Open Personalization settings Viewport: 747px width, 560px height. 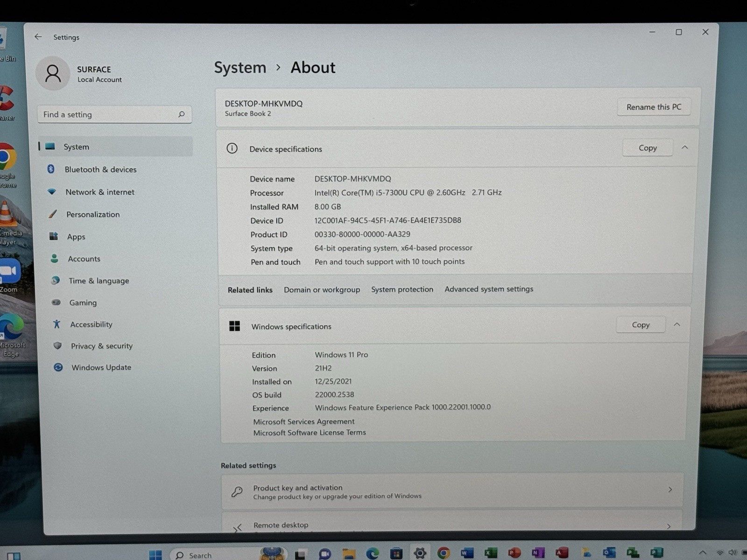point(92,214)
